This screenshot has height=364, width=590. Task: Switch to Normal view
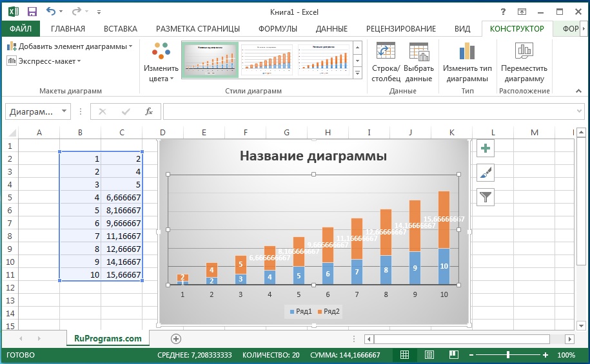point(404,354)
